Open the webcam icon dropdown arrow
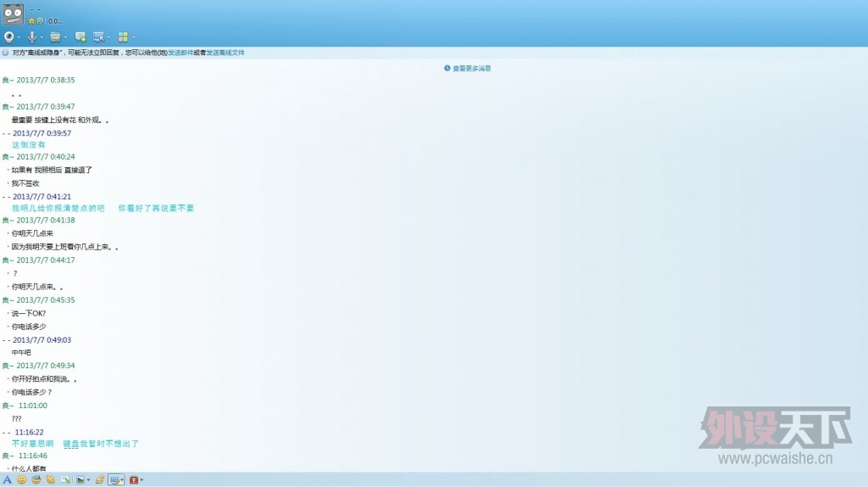The height and width of the screenshot is (487, 868). click(x=19, y=37)
